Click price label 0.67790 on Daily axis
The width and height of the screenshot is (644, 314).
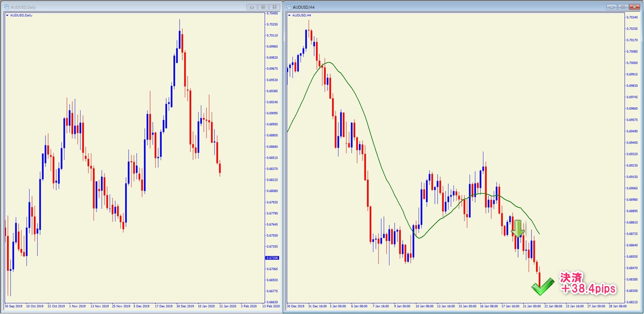272,213
